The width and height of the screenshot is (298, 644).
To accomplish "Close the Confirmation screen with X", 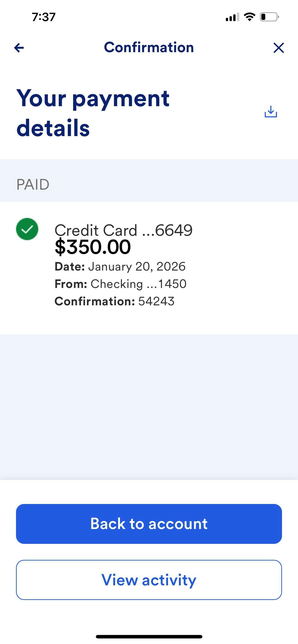I will pos(279,48).
